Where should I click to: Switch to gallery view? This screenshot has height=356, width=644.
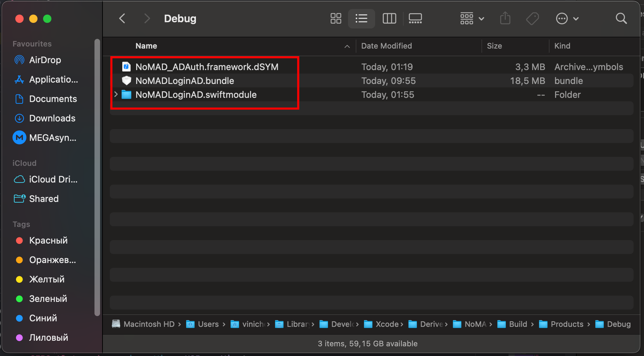pyautogui.click(x=415, y=18)
